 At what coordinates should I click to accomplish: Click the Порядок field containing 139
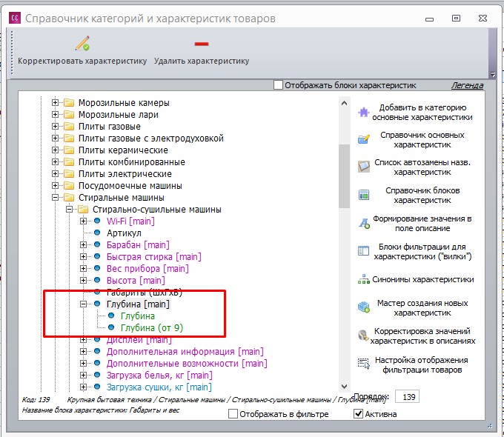click(407, 397)
